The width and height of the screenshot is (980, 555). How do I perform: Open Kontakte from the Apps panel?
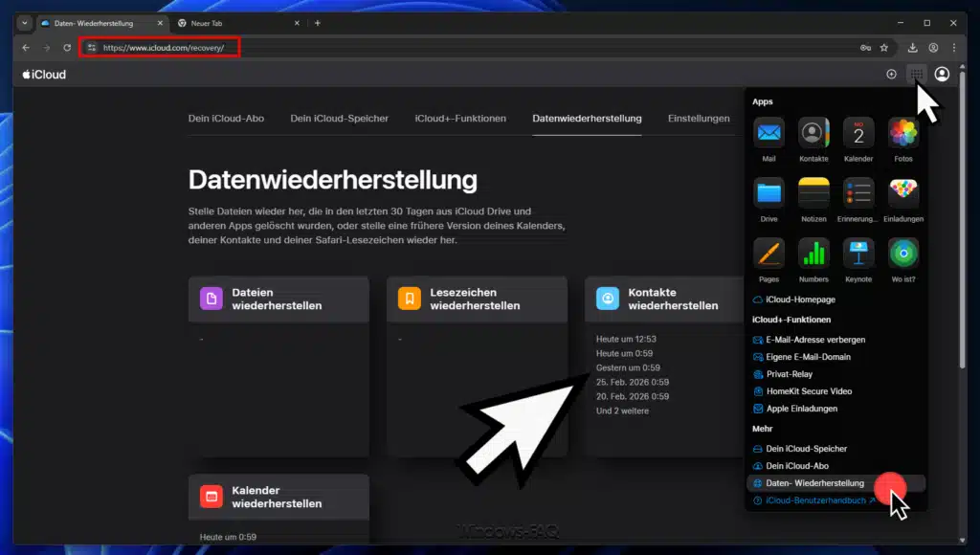(x=813, y=135)
